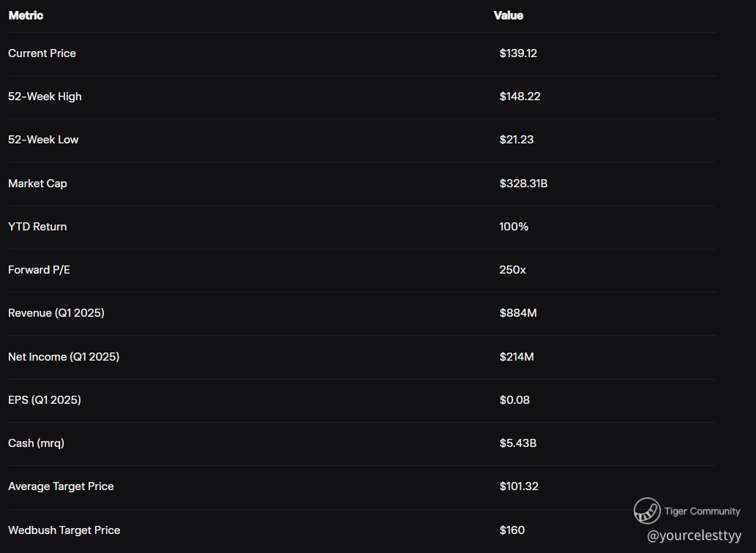The width and height of the screenshot is (756, 553).
Task: Open the @yourcelesttyy user handle
Action: (694, 536)
